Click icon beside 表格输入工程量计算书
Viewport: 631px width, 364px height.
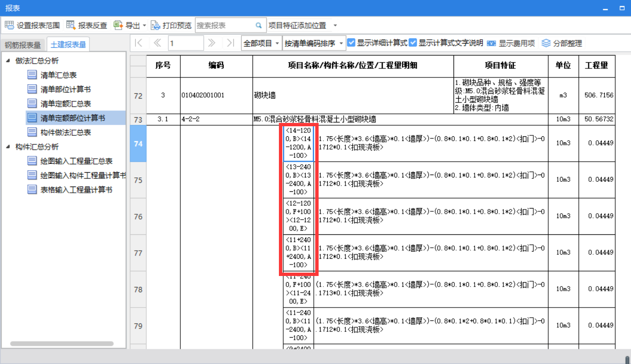(x=32, y=189)
